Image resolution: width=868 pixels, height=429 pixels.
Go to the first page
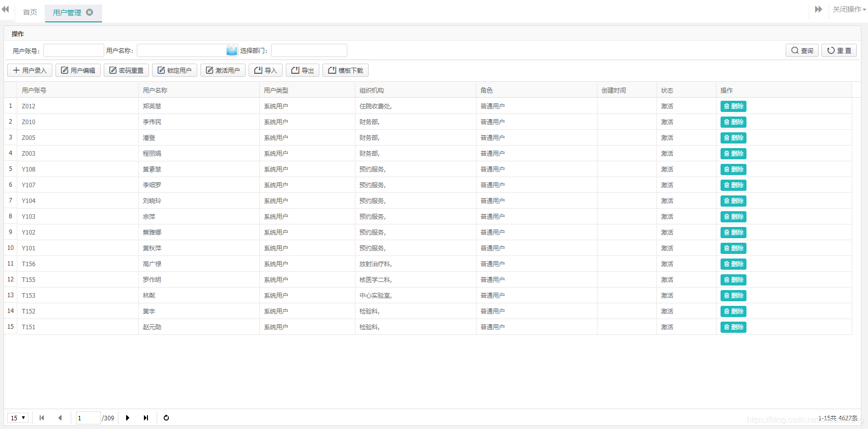click(42, 418)
